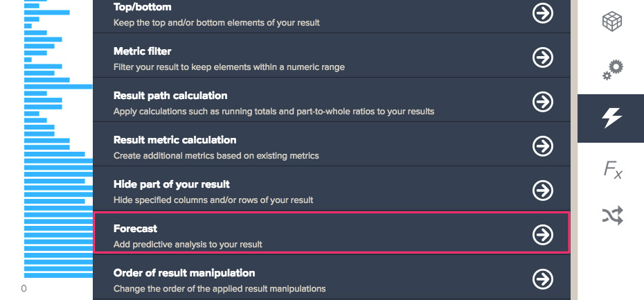Screen dimensions: 644x300
Task: Select the Metric filter menu entry
Action: pyautogui.click(x=332, y=55)
